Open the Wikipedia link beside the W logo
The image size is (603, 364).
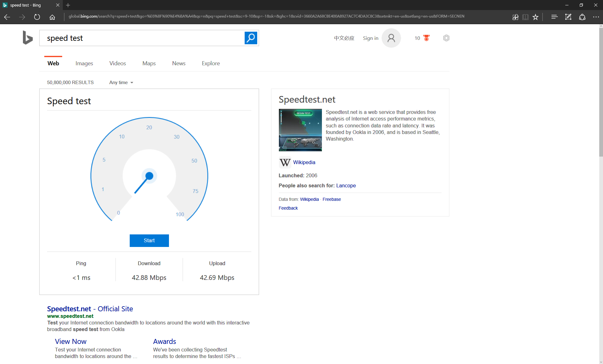(x=304, y=162)
